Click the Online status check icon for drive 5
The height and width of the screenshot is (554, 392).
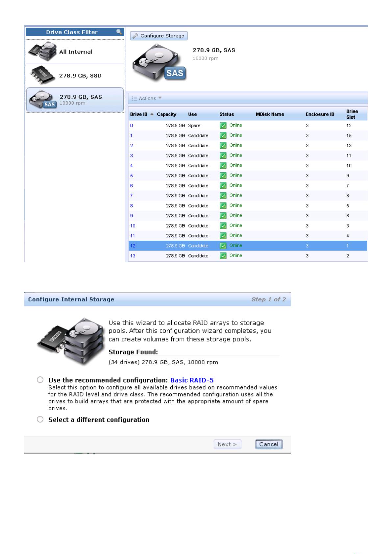click(x=223, y=176)
